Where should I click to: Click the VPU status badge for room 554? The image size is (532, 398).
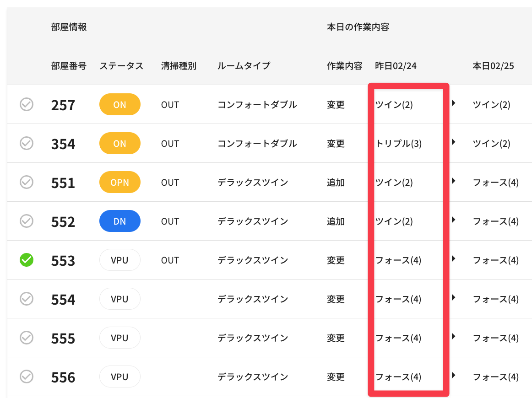pos(119,299)
